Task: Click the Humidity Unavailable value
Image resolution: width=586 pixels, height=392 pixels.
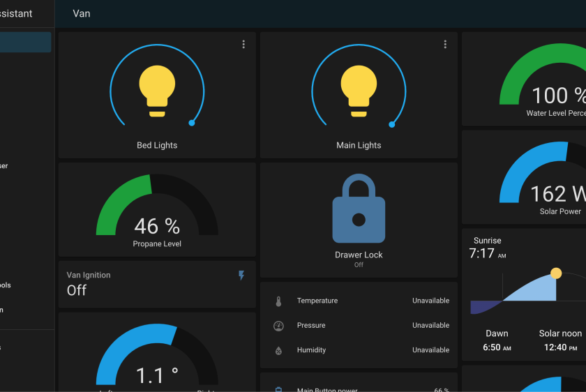Action: tap(430, 349)
